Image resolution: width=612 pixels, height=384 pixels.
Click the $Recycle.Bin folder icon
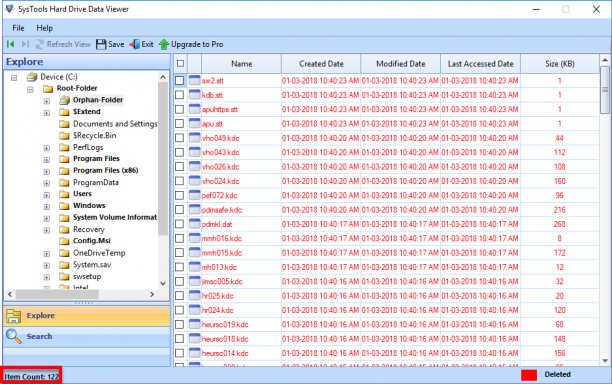64,135
